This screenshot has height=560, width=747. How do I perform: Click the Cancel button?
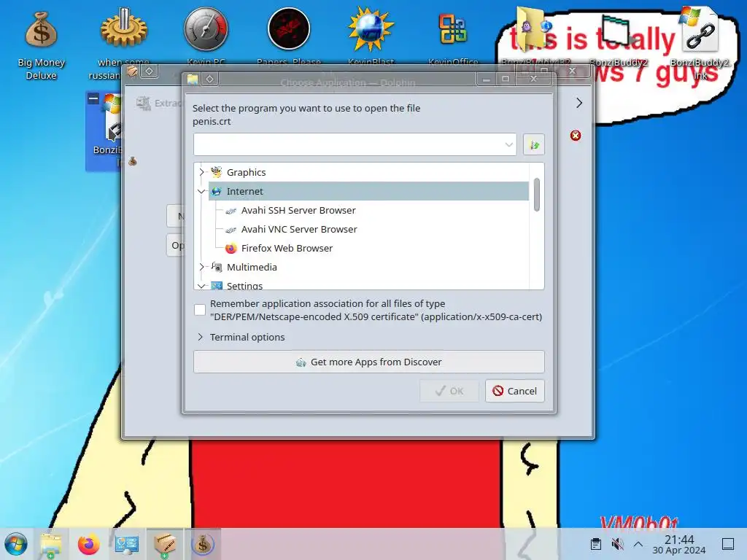514,391
